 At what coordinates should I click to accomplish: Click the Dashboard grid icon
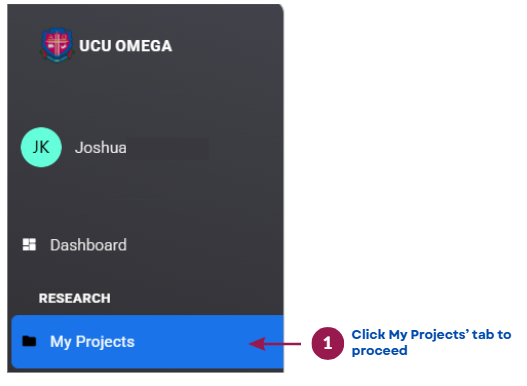click(29, 244)
